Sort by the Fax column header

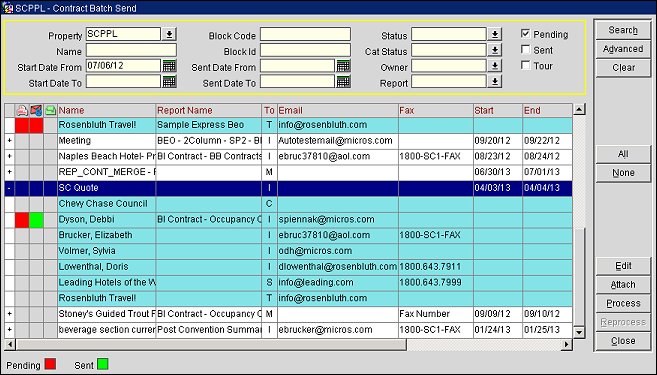pyautogui.click(x=436, y=111)
